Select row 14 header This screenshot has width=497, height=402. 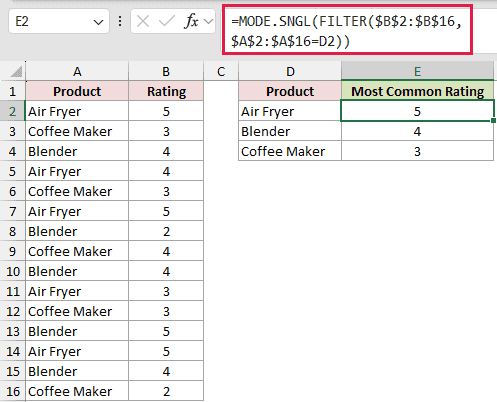[13, 351]
